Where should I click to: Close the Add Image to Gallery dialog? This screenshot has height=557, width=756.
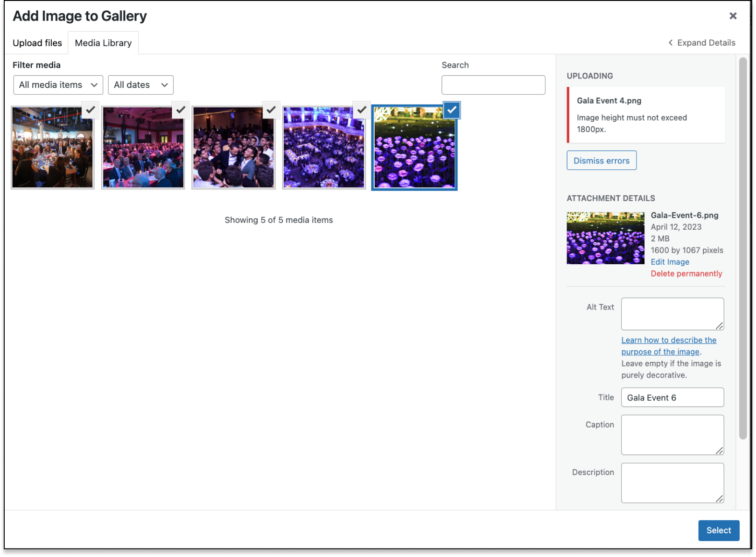732,15
